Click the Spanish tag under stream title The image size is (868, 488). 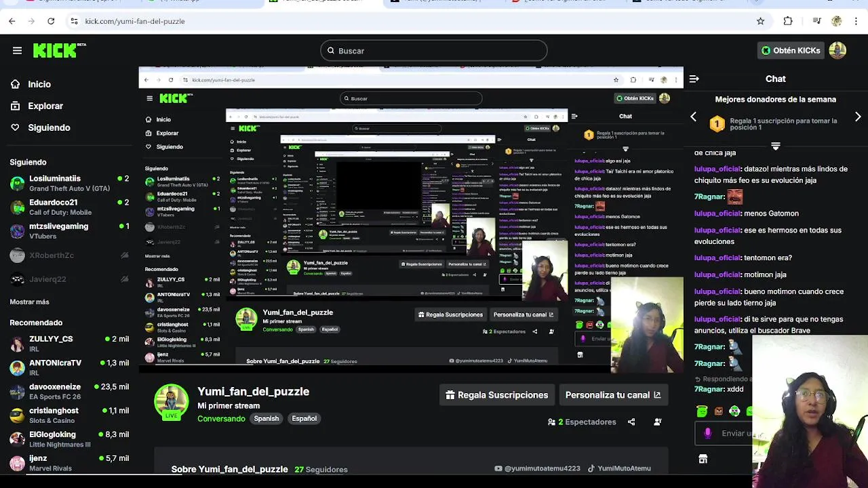click(x=267, y=419)
